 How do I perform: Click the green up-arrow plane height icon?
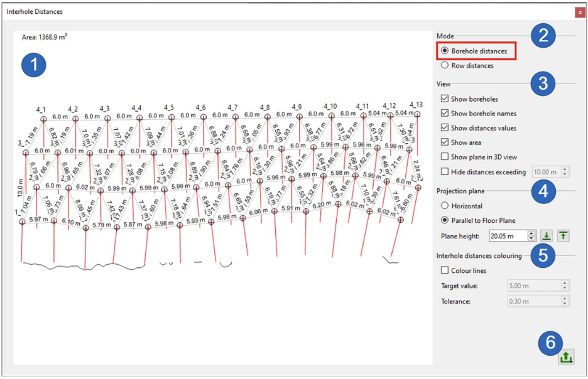[563, 236]
